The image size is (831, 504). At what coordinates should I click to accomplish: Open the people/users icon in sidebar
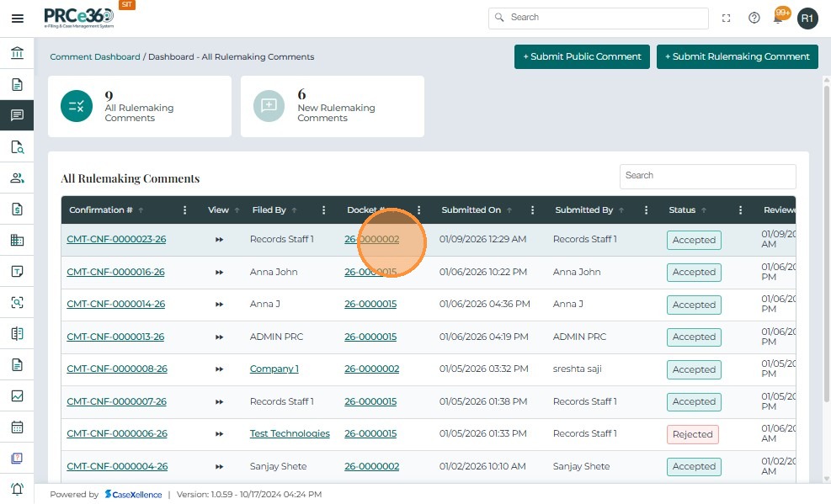pyautogui.click(x=17, y=178)
